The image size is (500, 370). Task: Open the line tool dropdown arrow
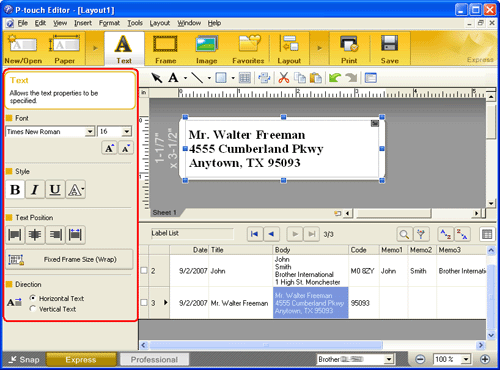coord(209,78)
